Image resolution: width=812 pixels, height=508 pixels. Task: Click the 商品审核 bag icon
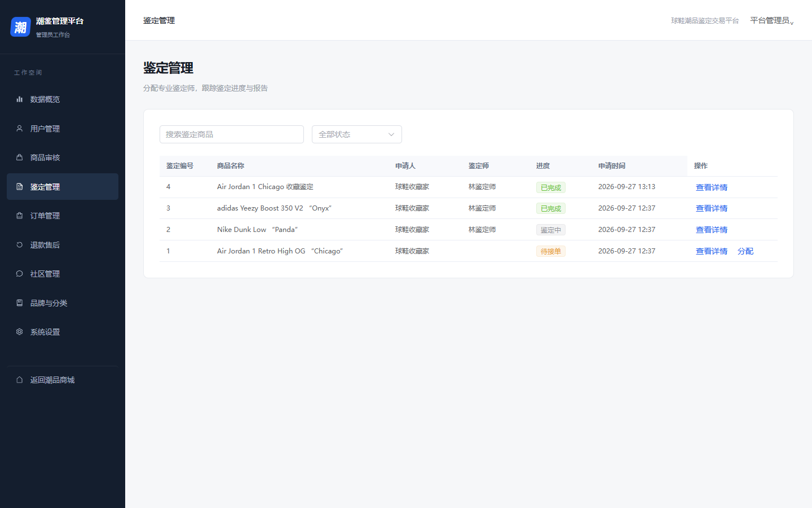click(19, 157)
